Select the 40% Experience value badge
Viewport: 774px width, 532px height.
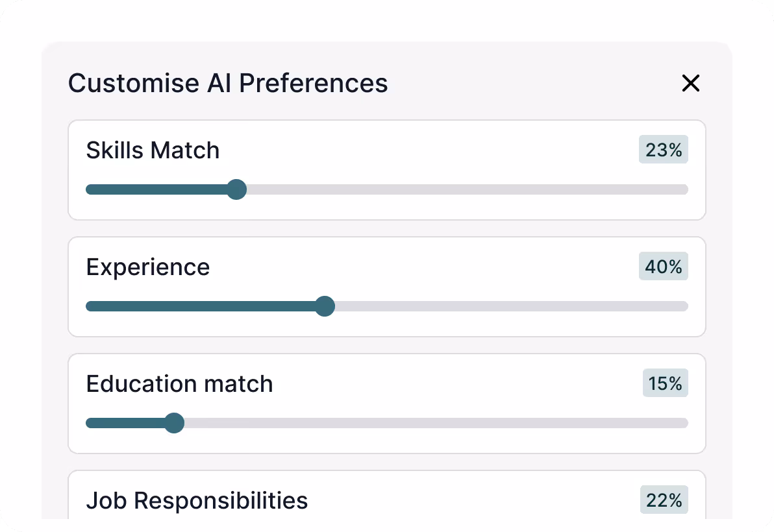pos(664,267)
